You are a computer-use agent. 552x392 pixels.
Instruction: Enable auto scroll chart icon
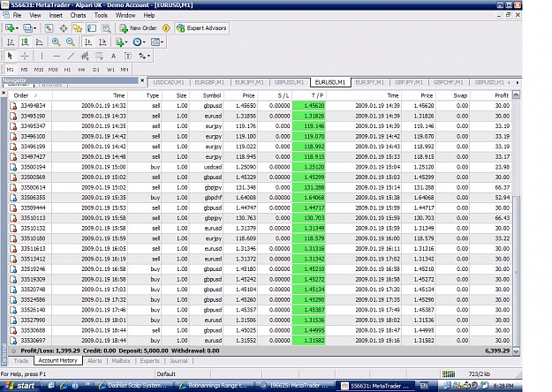click(88, 42)
